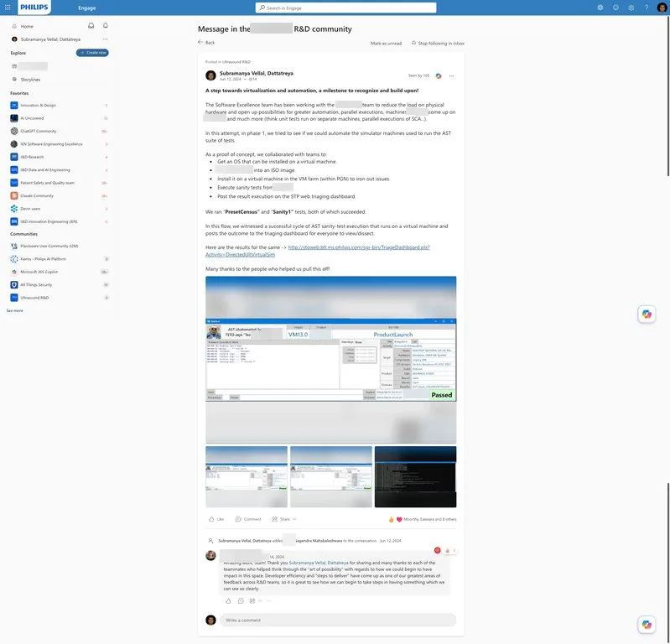Open I&D Innovation Engineering (IEN) favorite
The image size is (670, 644).
click(x=59, y=221)
